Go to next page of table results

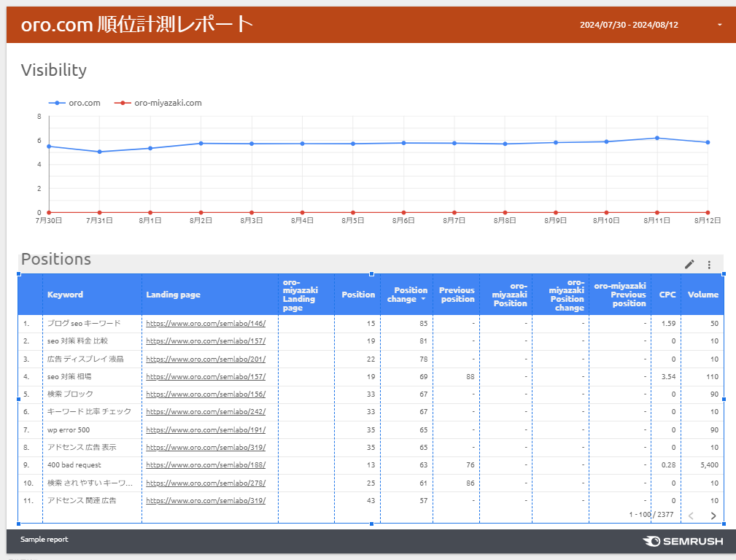[713, 516]
